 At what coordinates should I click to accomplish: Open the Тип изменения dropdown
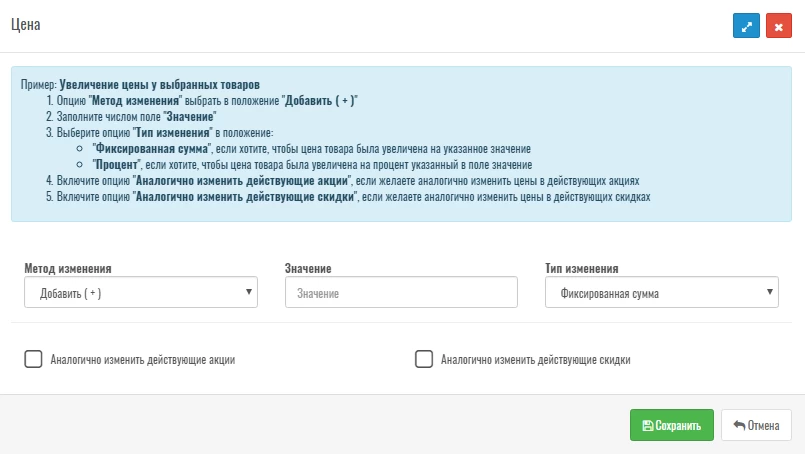[660, 292]
